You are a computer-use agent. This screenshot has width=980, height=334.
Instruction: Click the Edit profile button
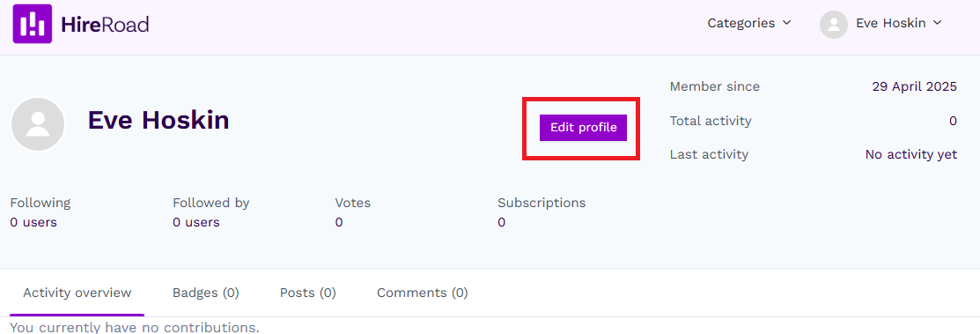point(583,128)
